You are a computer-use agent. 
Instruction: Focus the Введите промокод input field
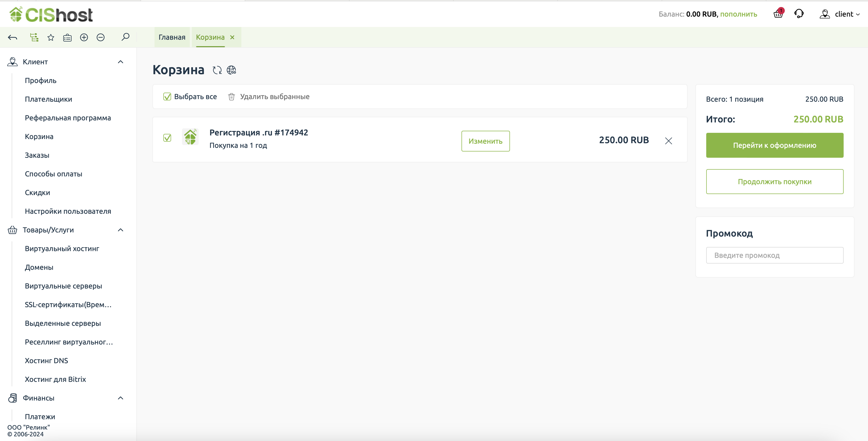click(774, 255)
